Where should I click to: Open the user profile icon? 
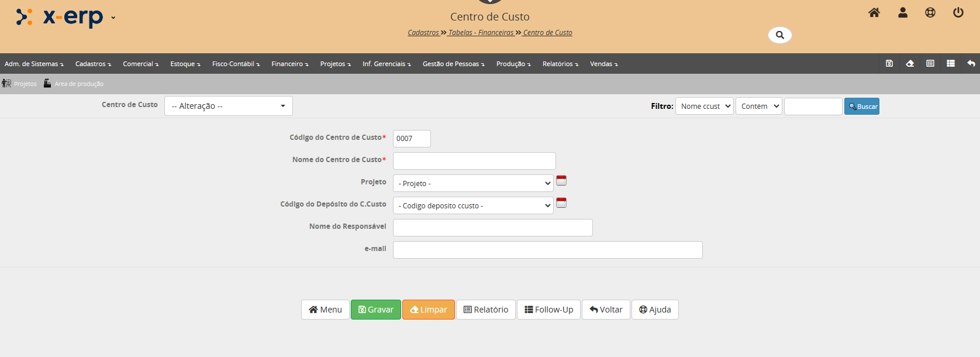902,12
